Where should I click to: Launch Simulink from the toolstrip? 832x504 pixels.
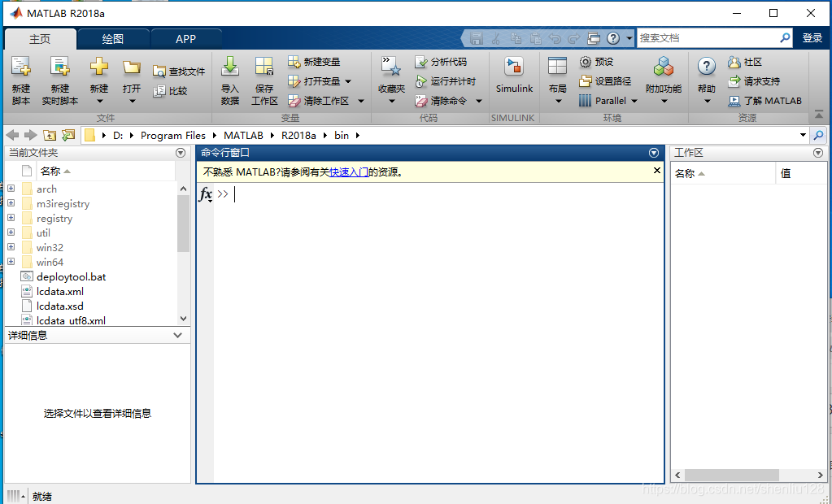[x=514, y=75]
